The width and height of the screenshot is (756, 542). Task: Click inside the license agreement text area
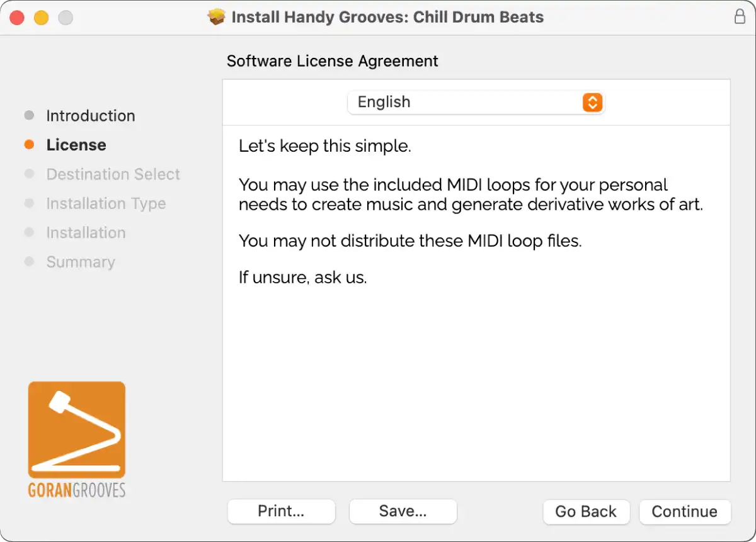(476, 303)
